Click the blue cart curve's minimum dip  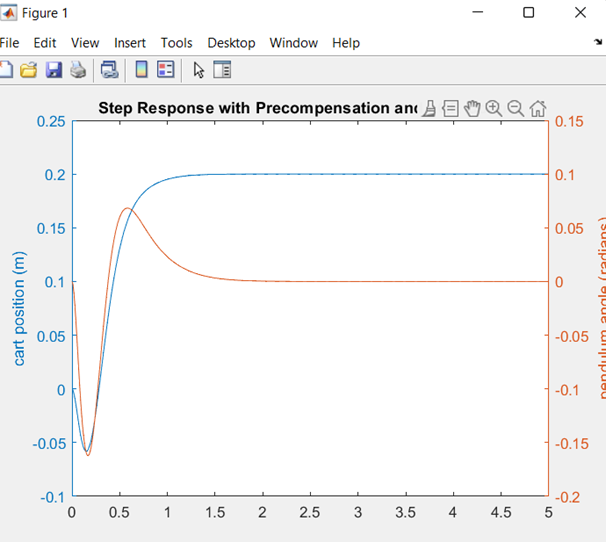pyautogui.click(x=87, y=451)
